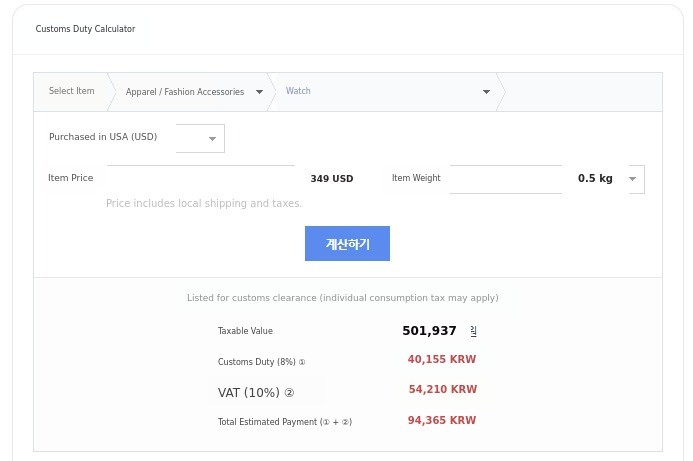This screenshot has height=461, width=693.
Task: Open the kg weight unit dropdown arrow
Action: [632, 179]
